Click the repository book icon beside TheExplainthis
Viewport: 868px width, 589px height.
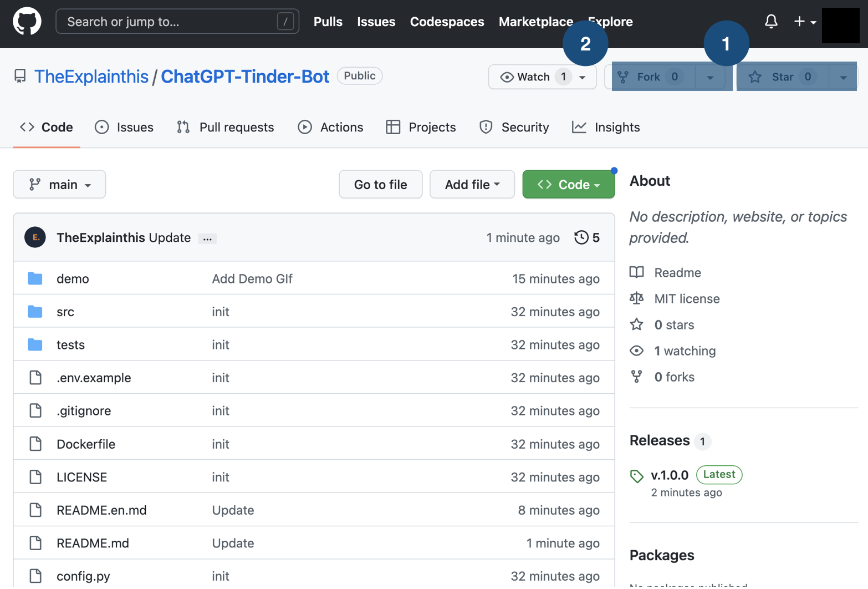pyautogui.click(x=20, y=76)
